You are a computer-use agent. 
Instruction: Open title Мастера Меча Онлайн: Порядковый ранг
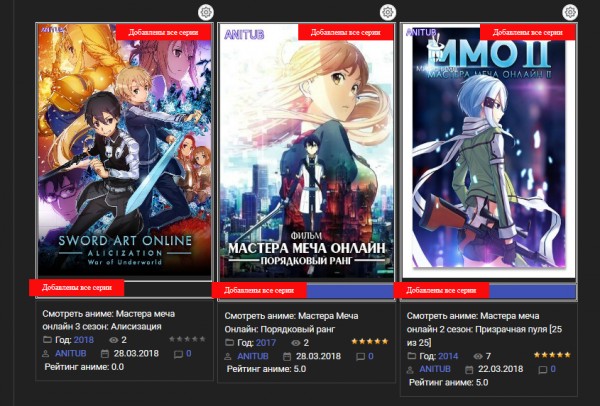[x=291, y=322]
